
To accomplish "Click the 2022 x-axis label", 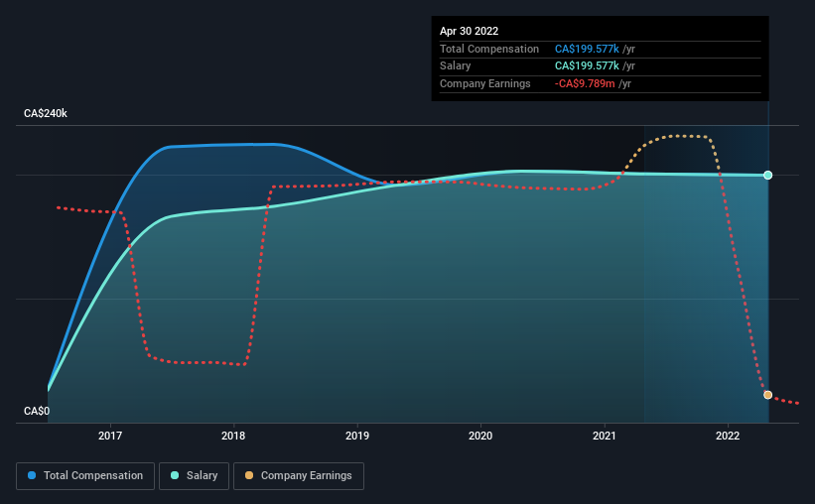I will point(728,436).
